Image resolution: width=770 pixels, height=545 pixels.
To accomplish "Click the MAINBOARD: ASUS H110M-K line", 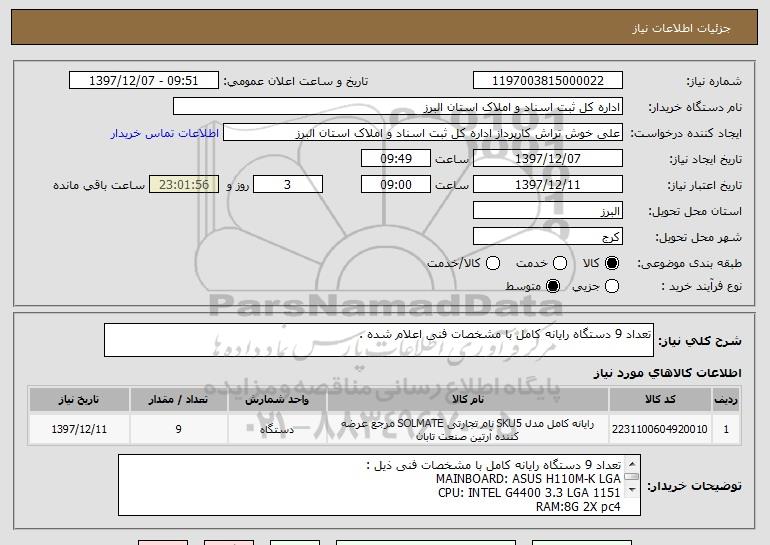I will click(x=528, y=479).
